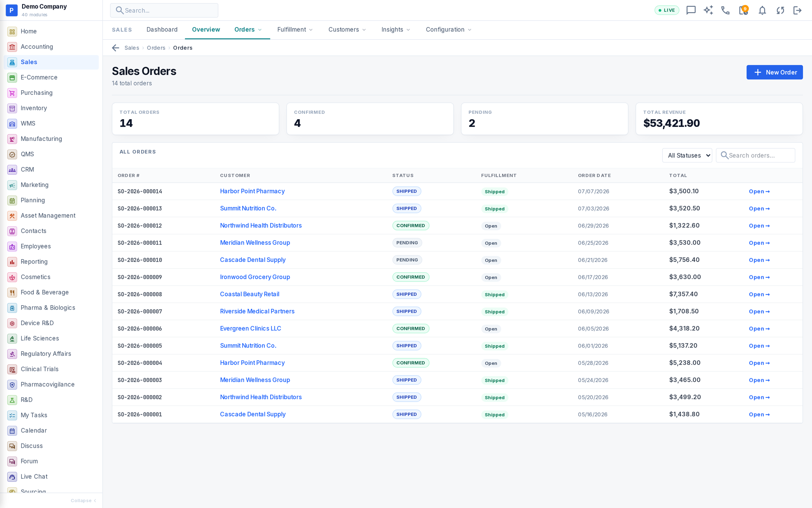This screenshot has width=812, height=508.
Task: Open Employees module in sidebar
Action: 51,246
